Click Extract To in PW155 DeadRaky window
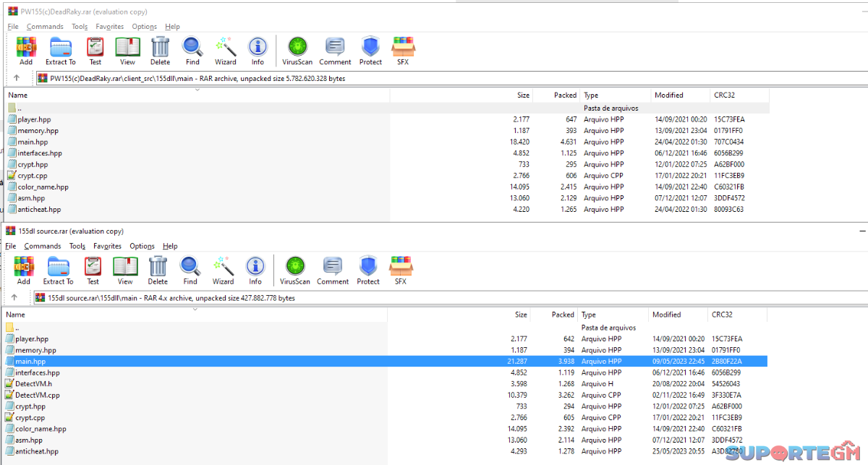The width and height of the screenshot is (868, 465). tap(61, 51)
